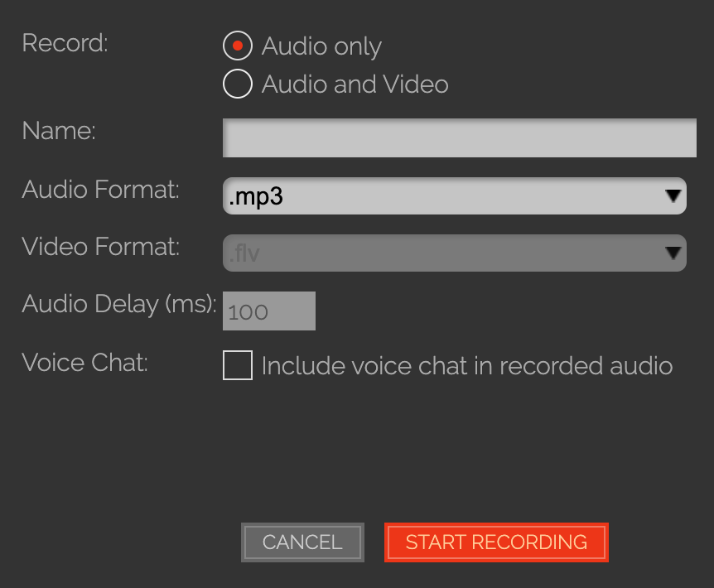Choose the "Audio and Video" radio button
Screen dimensions: 714x588
tap(238, 84)
